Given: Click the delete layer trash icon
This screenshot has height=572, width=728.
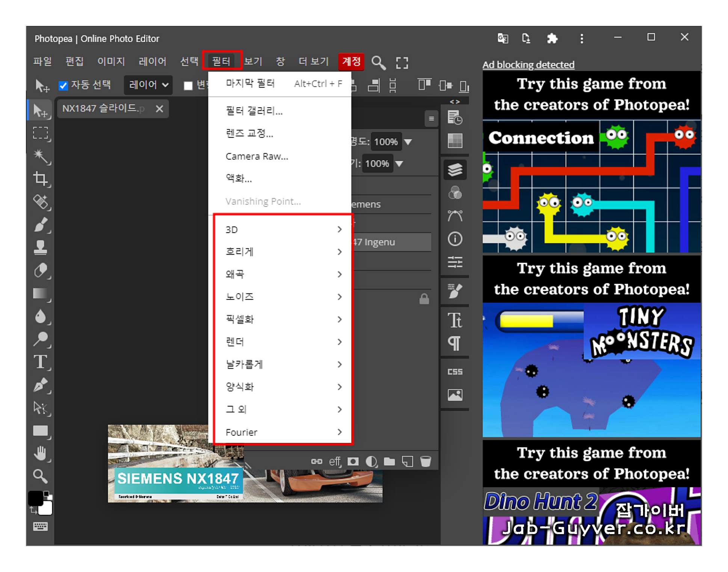Looking at the screenshot, I should click(x=426, y=461).
